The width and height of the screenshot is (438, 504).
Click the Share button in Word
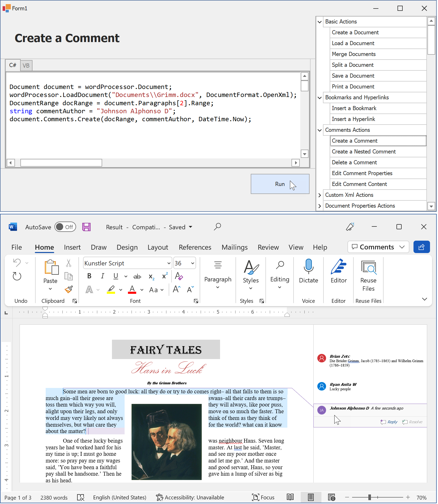[422, 247]
